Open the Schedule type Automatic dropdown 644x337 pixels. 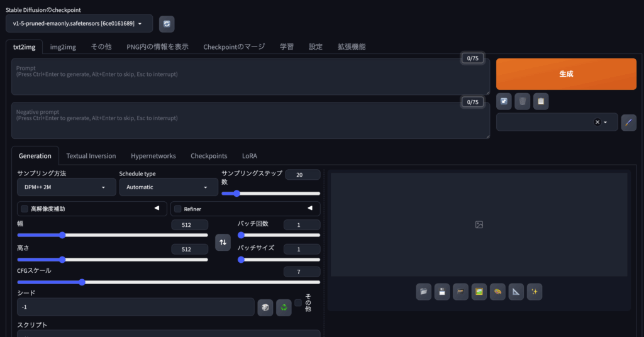[169, 187]
